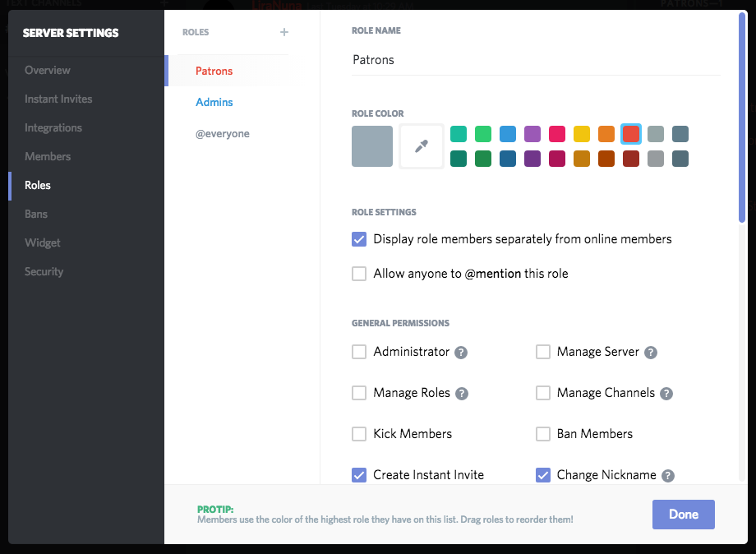Open the Bans section
The width and height of the screenshot is (756, 554).
point(36,214)
